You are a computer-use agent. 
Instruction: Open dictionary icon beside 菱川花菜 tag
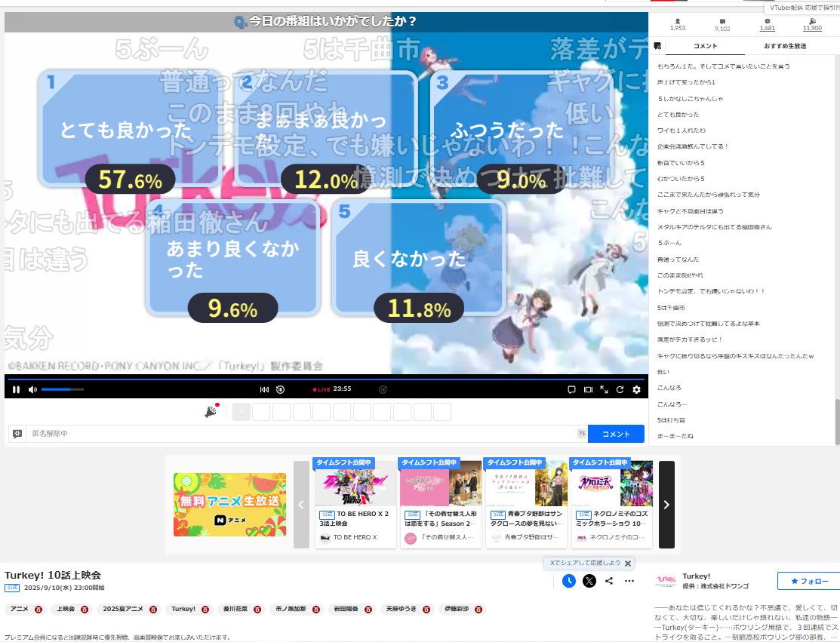tap(257, 610)
